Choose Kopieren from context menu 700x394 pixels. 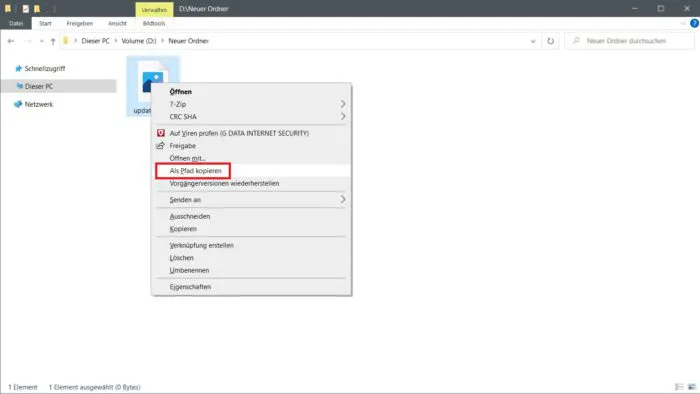click(251, 229)
